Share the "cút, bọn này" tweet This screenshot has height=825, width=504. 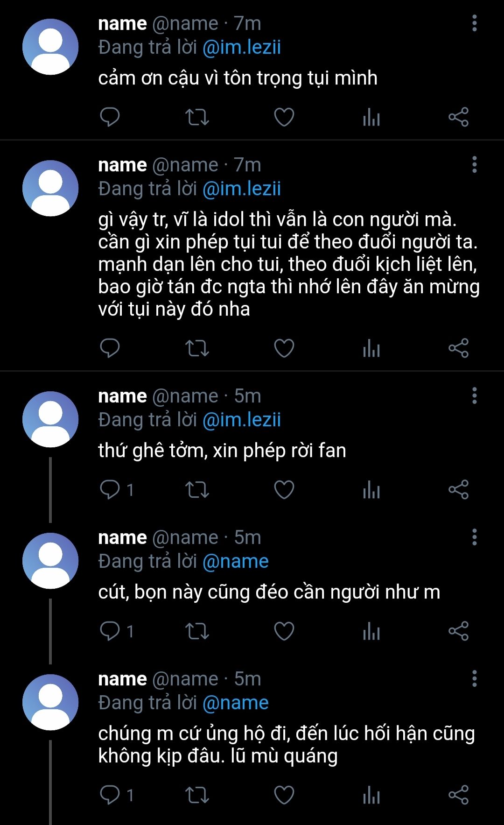click(x=458, y=631)
